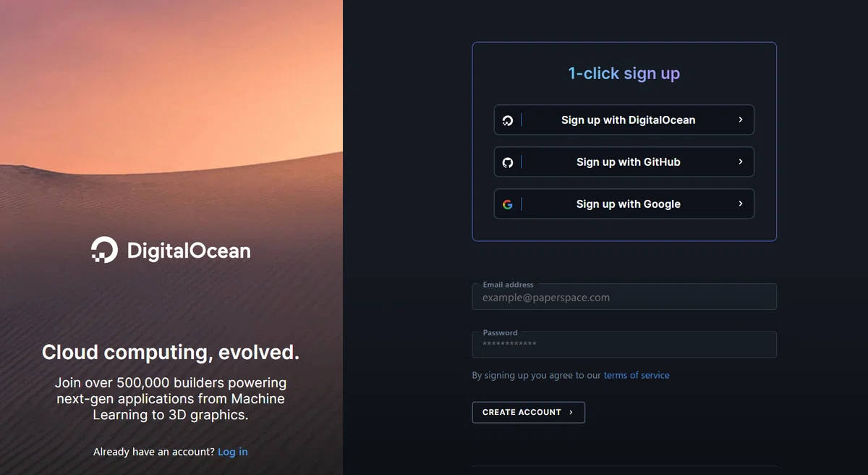Click the GitHub octocat icon
This screenshot has width=868, height=475.
[508, 162]
